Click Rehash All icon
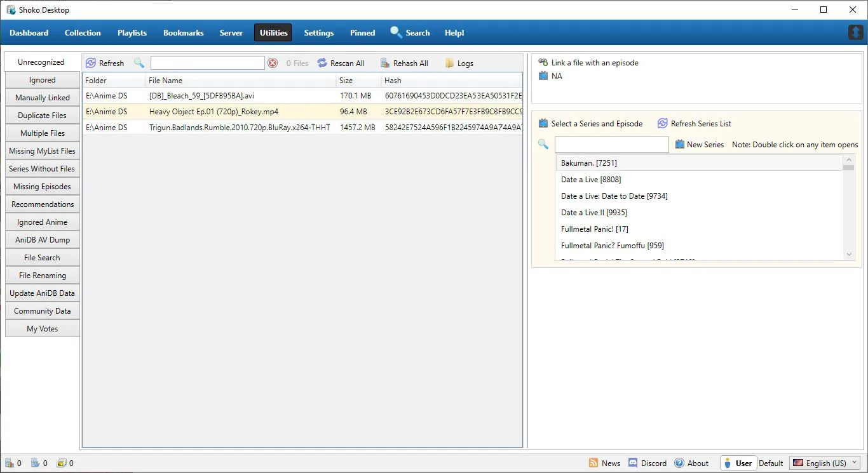Image resolution: width=868 pixels, height=473 pixels. click(x=385, y=63)
